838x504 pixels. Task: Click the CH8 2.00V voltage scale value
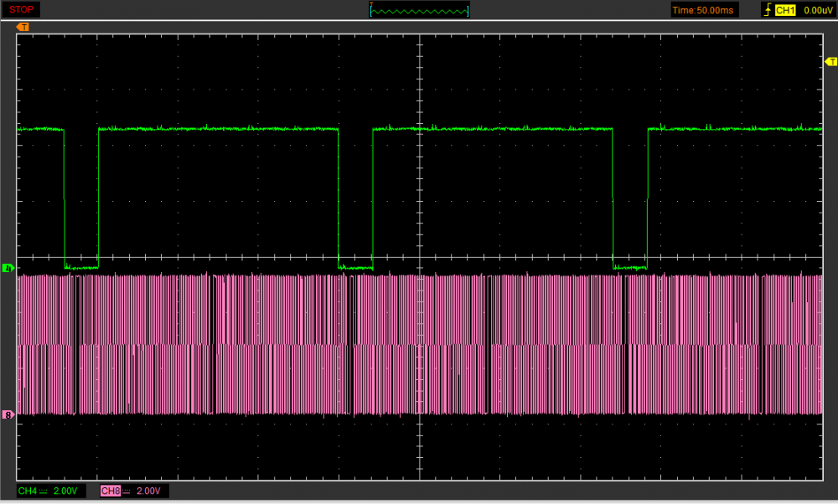(149, 491)
